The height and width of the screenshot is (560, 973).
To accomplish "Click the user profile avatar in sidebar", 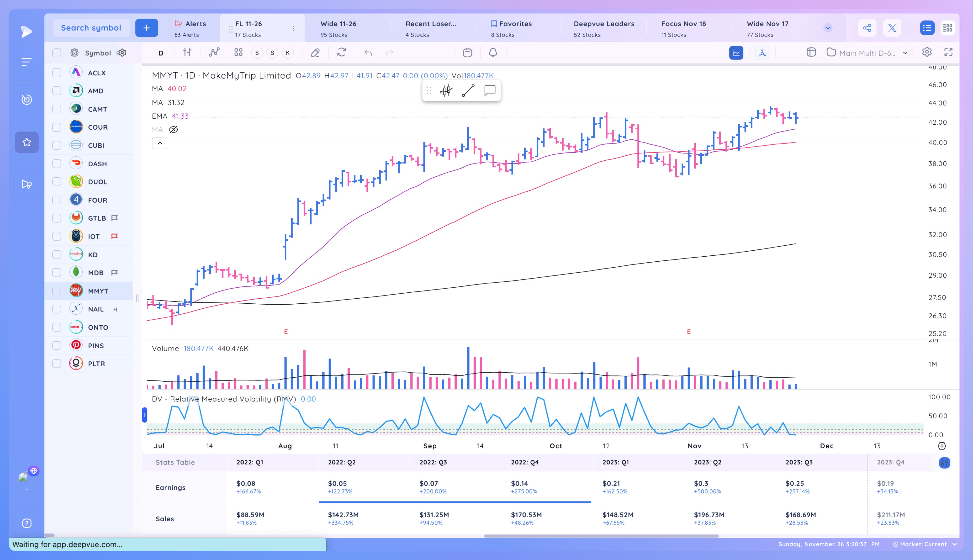I will (24, 477).
